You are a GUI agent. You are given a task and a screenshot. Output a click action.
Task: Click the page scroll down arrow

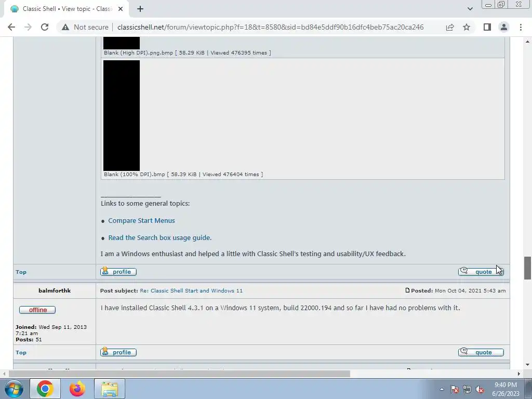(x=527, y=365)
